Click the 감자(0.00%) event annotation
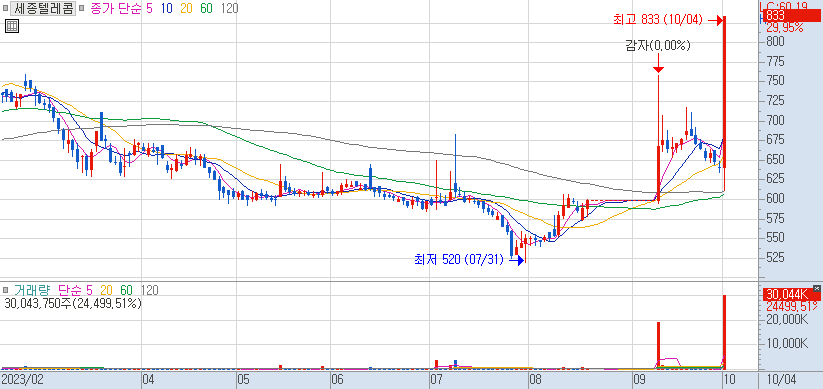This screenshot has height=389, width=823. coord(658,46)
